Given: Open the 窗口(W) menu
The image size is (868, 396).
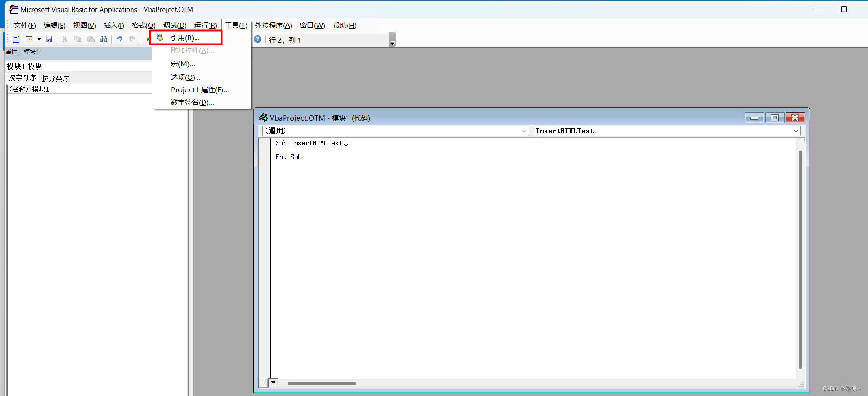Looking at the screenshot, I should (x=313, y=26).
